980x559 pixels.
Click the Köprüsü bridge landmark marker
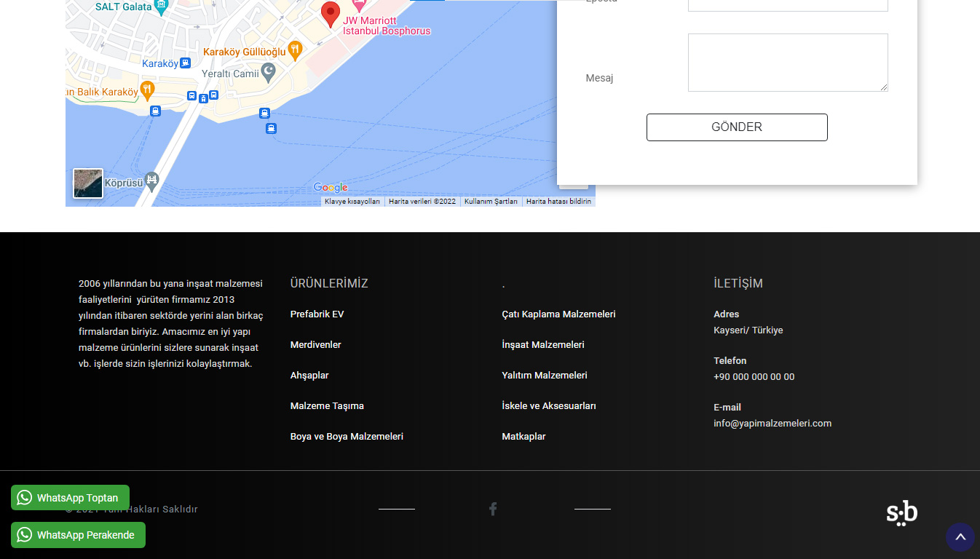[x=151, y=182]
